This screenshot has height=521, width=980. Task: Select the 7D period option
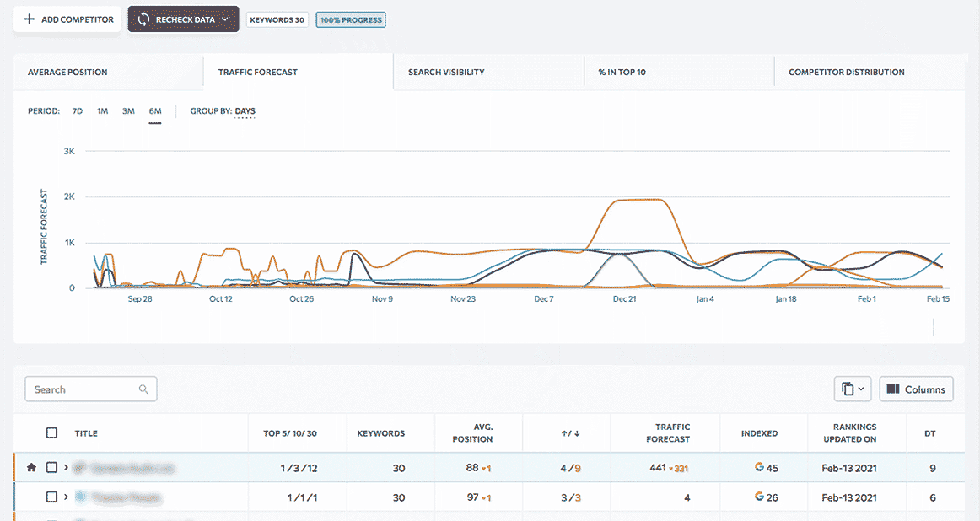[78, 111]
